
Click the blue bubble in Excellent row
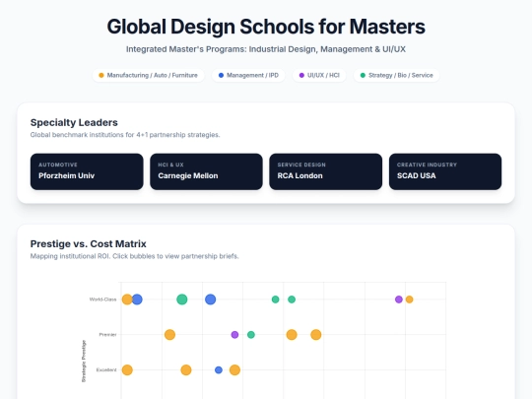(x=219, y=369)
